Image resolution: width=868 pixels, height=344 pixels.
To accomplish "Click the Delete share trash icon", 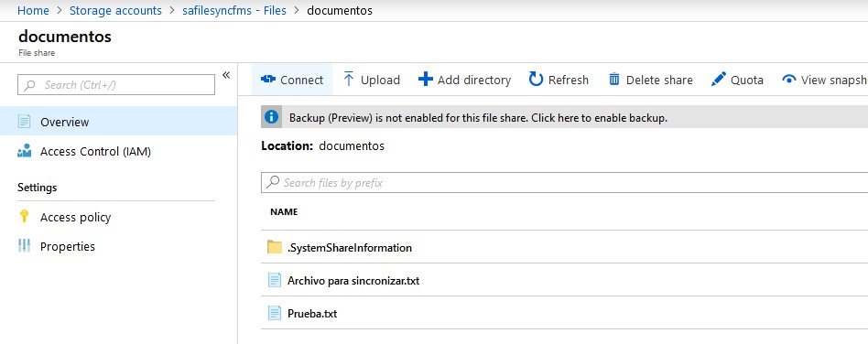I will point(613,80).
